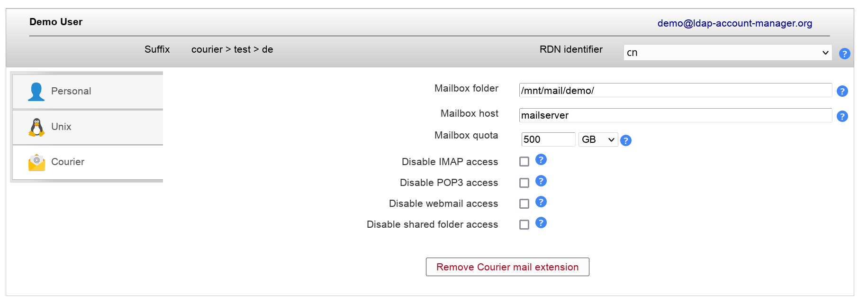Show help for Disable webmail access
868x306 pixels.
(541, 202)
